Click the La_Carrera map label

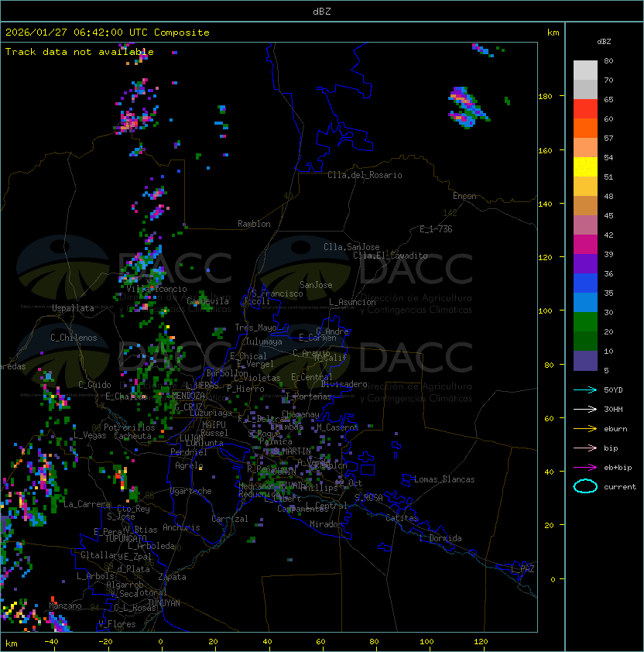click(x=87, y=504)
